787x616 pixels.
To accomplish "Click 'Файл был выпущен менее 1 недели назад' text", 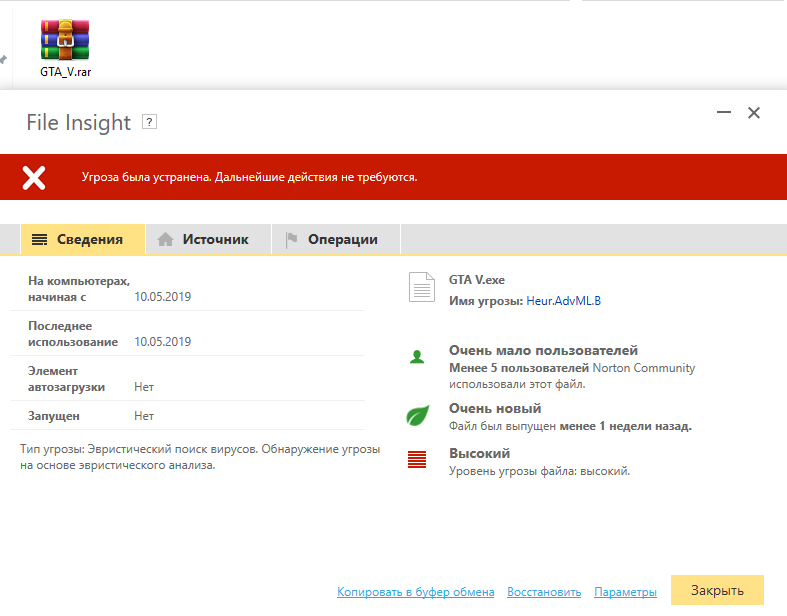I will (570, 426).
